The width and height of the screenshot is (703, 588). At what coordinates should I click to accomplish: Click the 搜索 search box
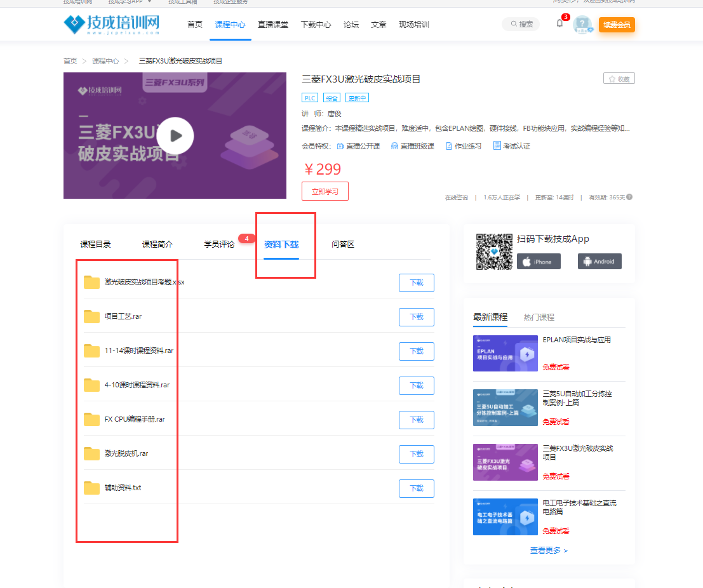522,24
